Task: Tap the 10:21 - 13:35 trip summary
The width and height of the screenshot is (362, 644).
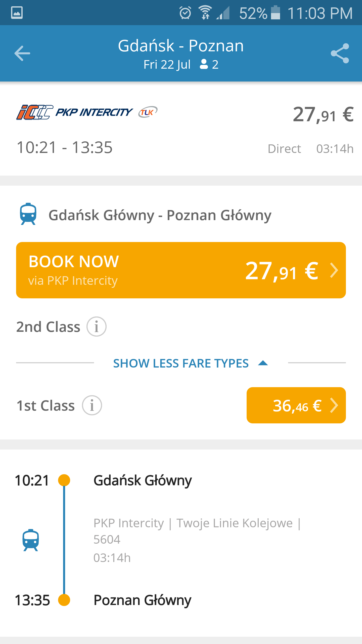Action: (65, 147)
